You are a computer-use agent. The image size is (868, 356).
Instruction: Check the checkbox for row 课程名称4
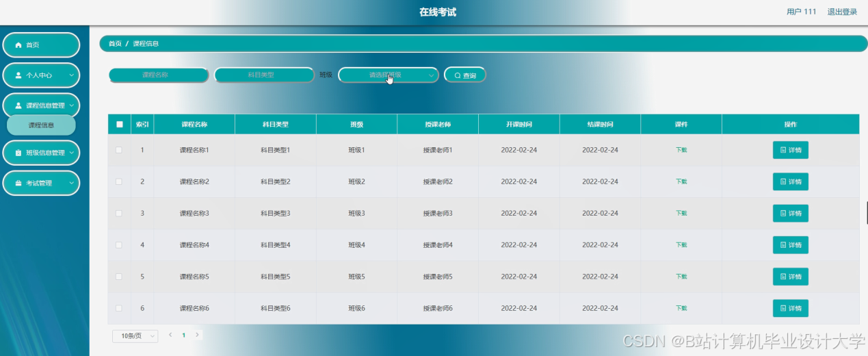(x=119, y=244)
